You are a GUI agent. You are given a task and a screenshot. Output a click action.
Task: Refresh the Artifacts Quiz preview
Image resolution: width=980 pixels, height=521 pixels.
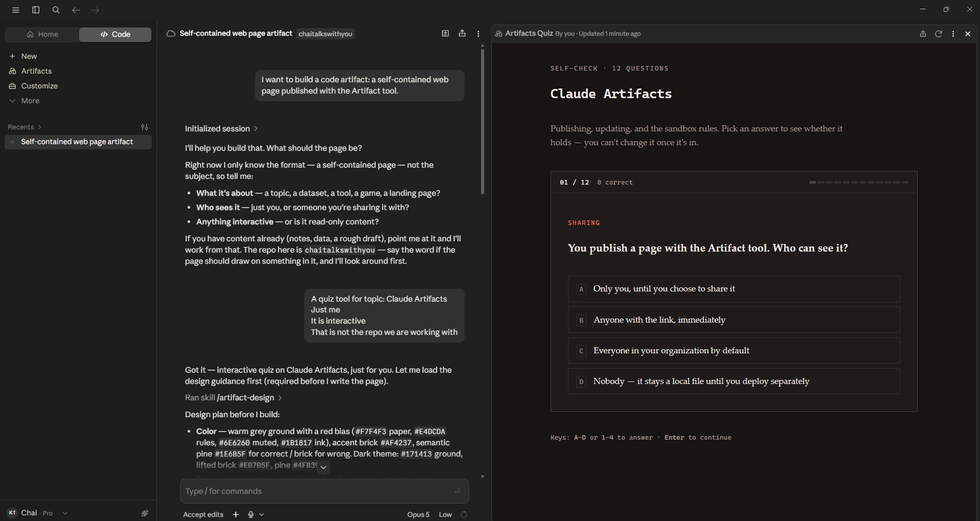[939, 34]
